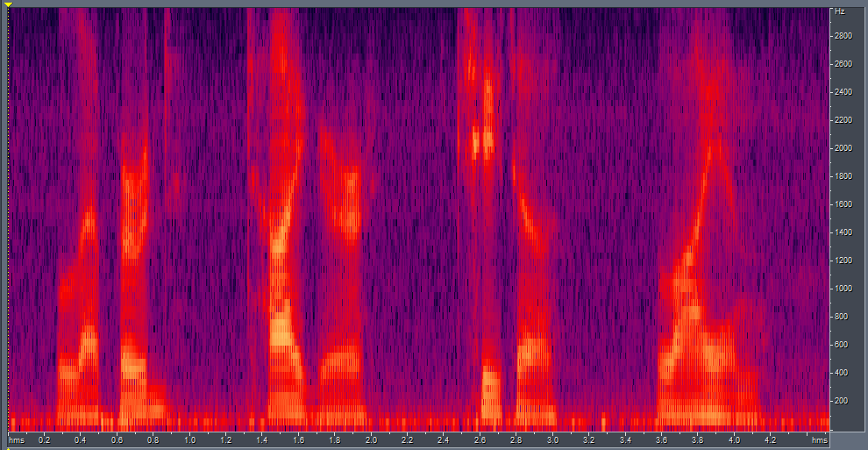Click the 2.2 mark on the time ruler

coord(407,440)
